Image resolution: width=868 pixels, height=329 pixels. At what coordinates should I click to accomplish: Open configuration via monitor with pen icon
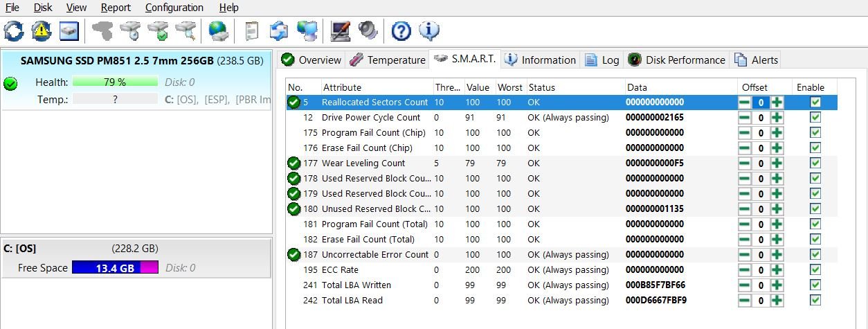click(340, 30)
